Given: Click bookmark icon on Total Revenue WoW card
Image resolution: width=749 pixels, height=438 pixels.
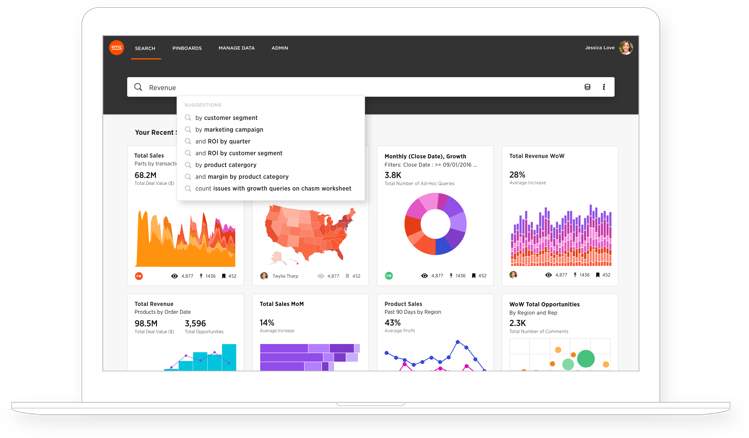Looking at the screenshot, I should tap(598, 275).
